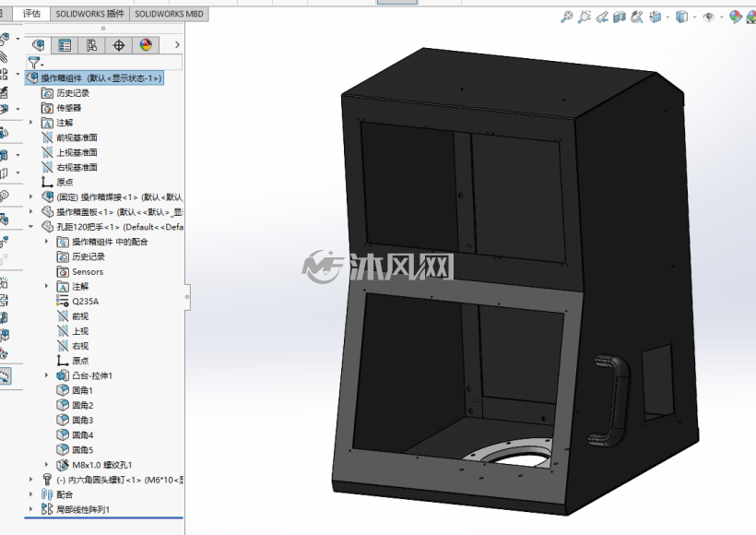Click the Previous View icon
This screenshot has width=756, height=535.
pos(602,18)
